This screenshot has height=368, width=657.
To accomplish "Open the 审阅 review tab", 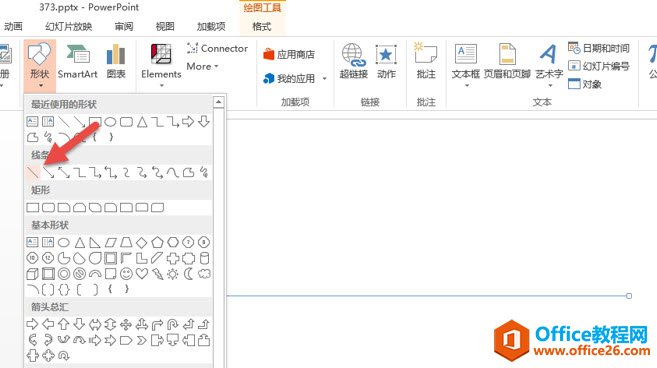I will tap(124, 26).
